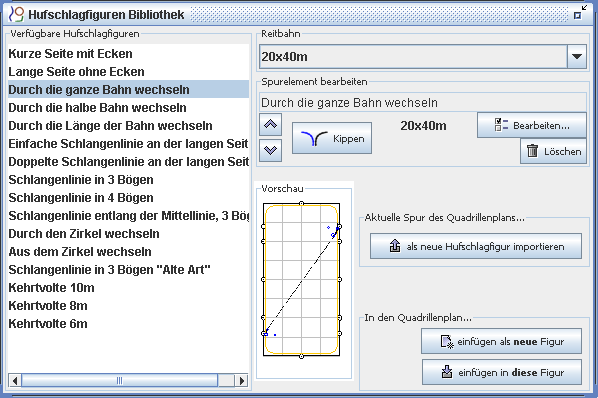The width and height of the screenshot is (598, 398).
Task: Click the right arrow of the list scrollbar
Action: (242, 380)
